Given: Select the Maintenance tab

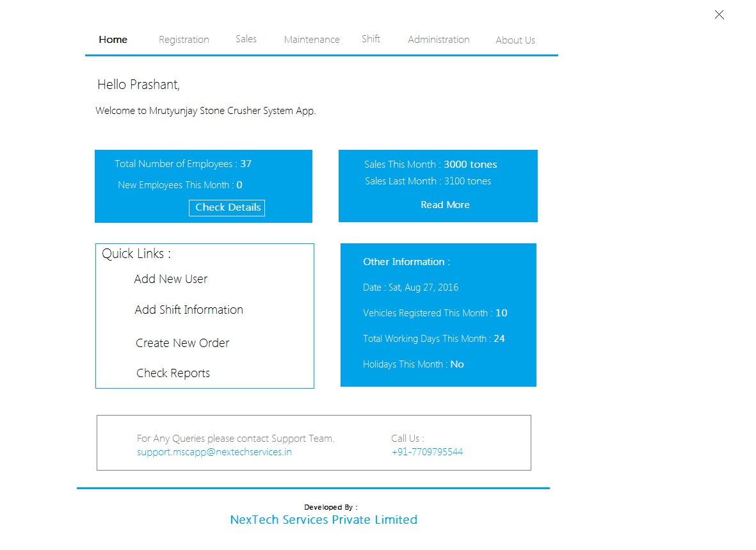Looking at the screenshot, I should [312, 40].
